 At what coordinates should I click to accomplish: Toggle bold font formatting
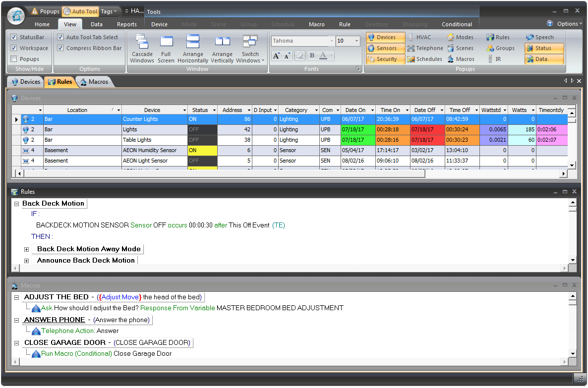pos(312,56)
